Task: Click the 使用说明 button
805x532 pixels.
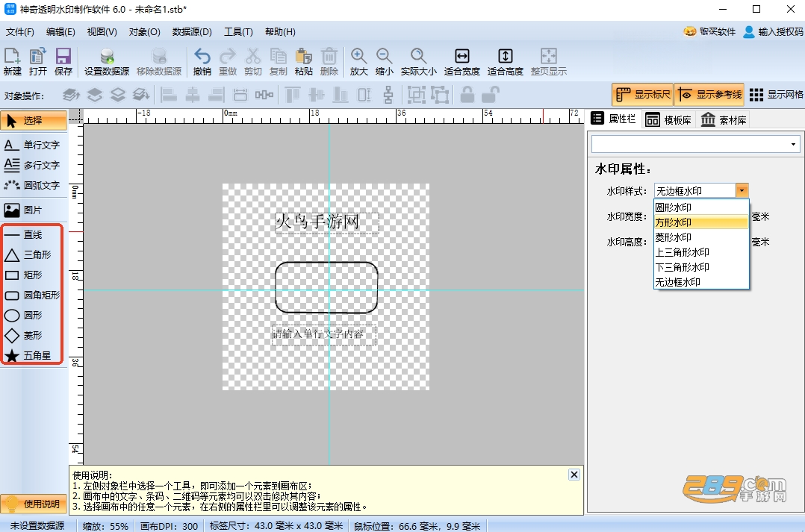Action: point(34,504)
